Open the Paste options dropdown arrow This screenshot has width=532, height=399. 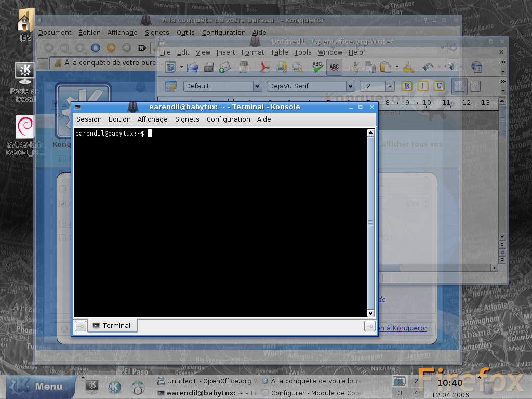pyautogui.click(x=397, y=67)
